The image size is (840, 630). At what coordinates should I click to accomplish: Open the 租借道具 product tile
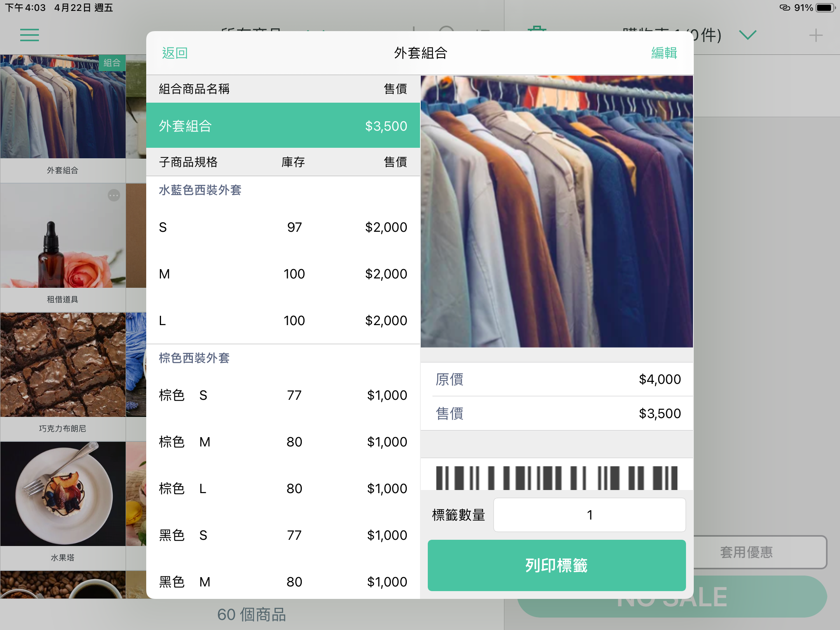coord(63,248)
